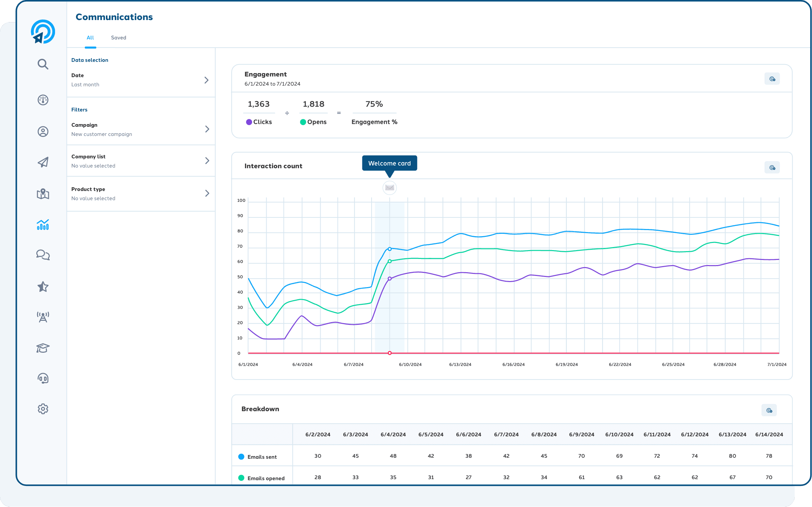Select the star favorites icon in the sidebar

point(43,287)
